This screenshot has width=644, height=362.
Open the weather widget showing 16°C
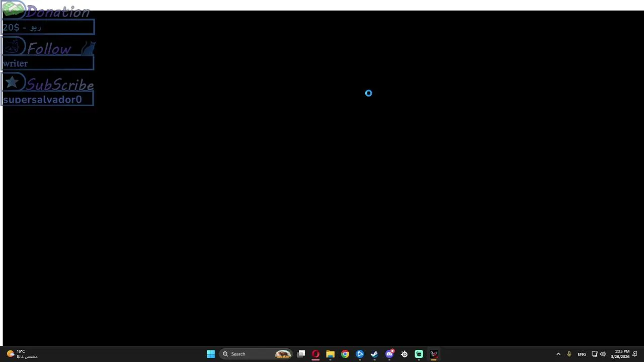point(21,354)
